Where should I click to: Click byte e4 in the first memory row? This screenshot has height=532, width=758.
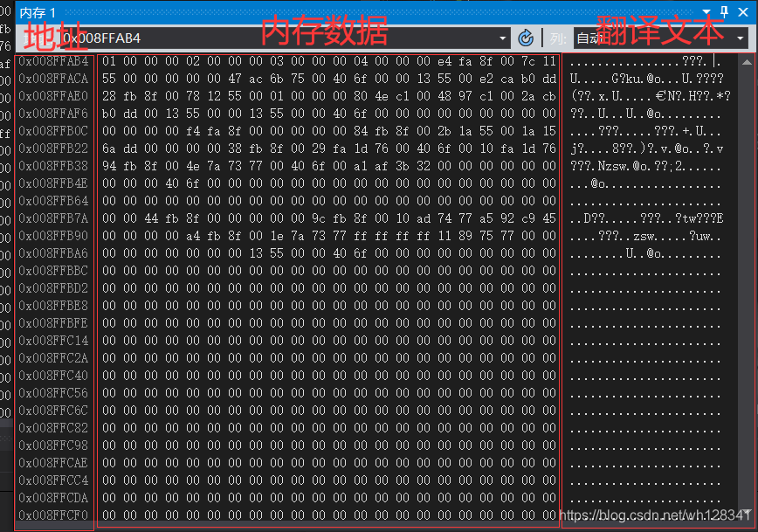444,61
